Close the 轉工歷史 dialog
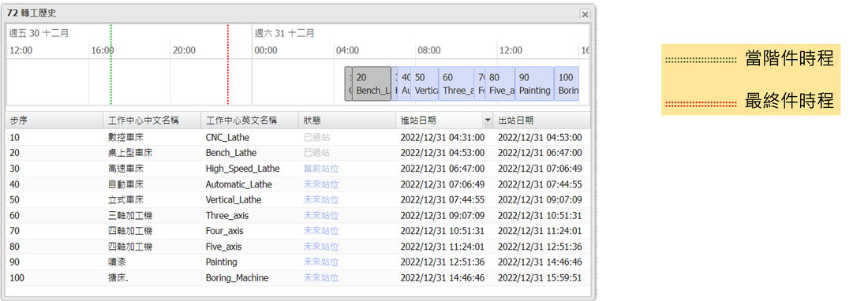This screenshot has height=301, width=868. pos(585,14)
